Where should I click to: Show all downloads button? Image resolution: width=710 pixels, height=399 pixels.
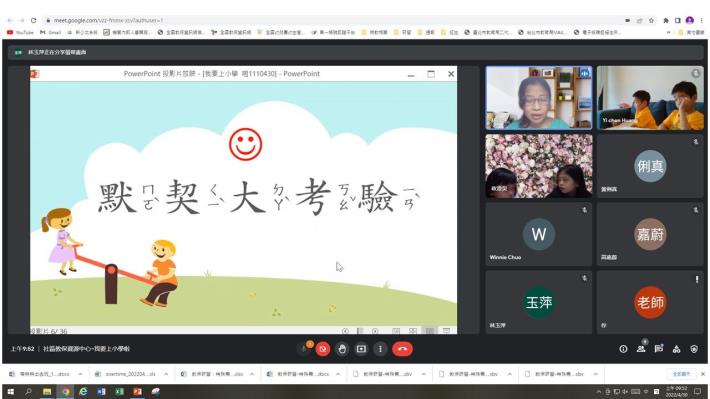pos(681,374)
